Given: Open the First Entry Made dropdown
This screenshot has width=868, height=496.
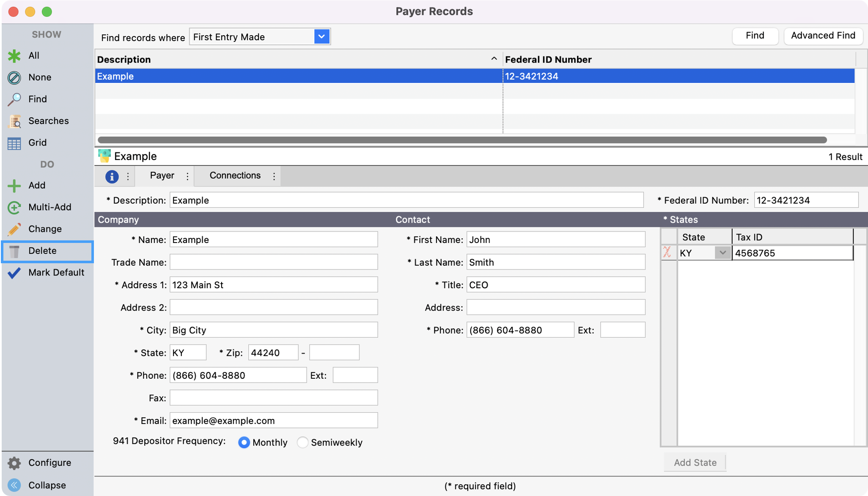Looking at the screenshot, I should point(321,37).
